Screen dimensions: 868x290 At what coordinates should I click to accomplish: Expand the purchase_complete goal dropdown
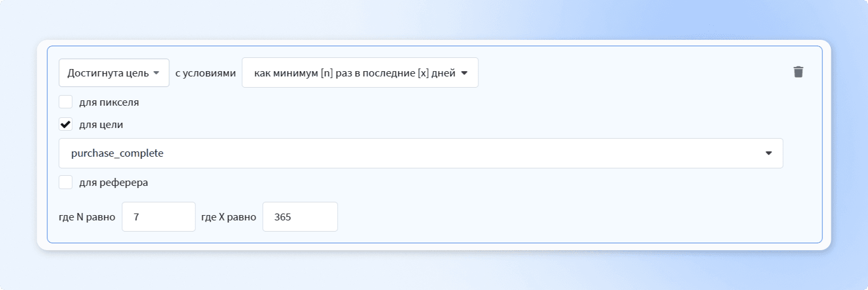click(x=420, y=153)
